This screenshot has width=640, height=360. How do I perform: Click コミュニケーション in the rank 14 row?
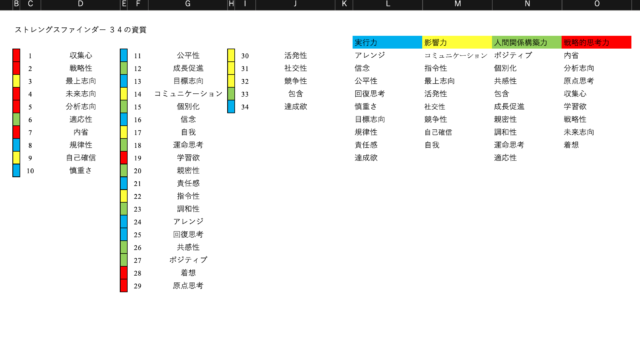[188, 94]
